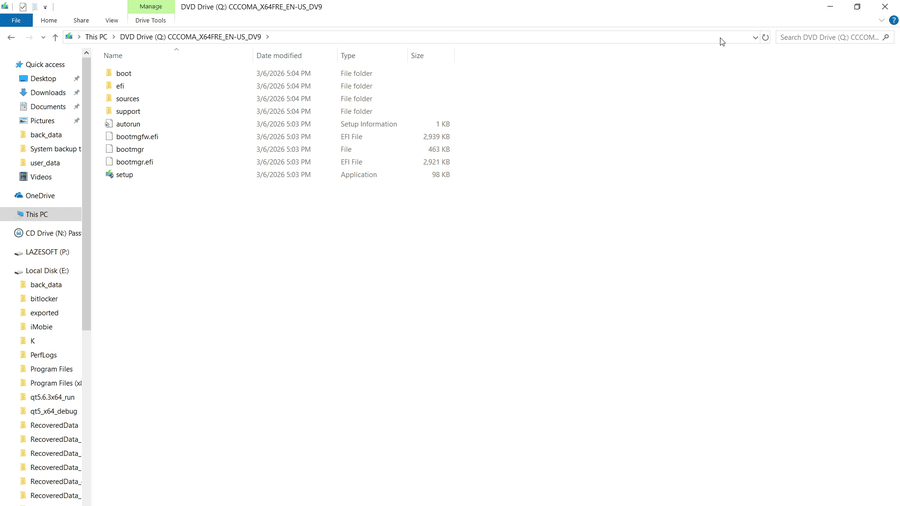The image size is (900, 506).
Task: Open folder K in the sidebar
Action: point(32,341)
